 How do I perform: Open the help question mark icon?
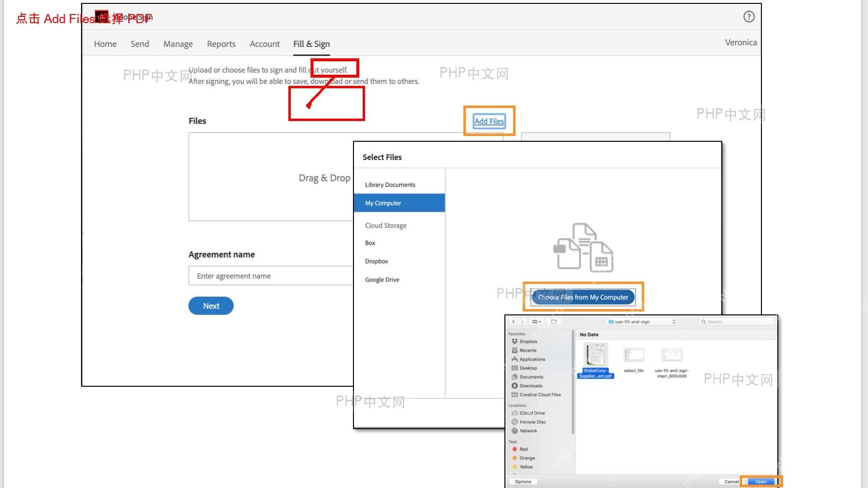pyautogui.click(x=749, y=17)
